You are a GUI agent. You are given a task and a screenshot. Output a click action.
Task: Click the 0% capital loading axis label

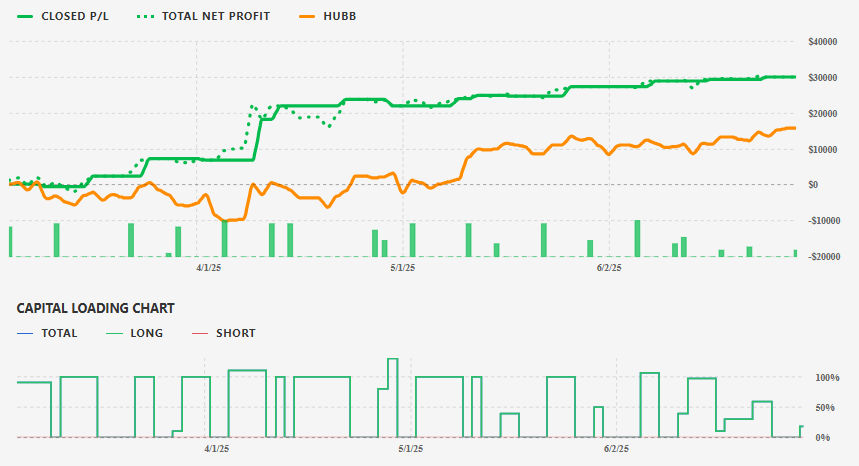point(823,438)
